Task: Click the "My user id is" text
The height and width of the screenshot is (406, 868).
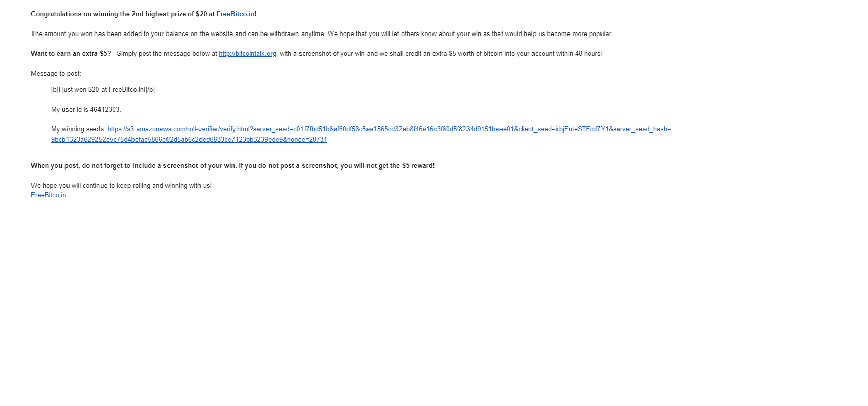Action: (x=70, y=110)
